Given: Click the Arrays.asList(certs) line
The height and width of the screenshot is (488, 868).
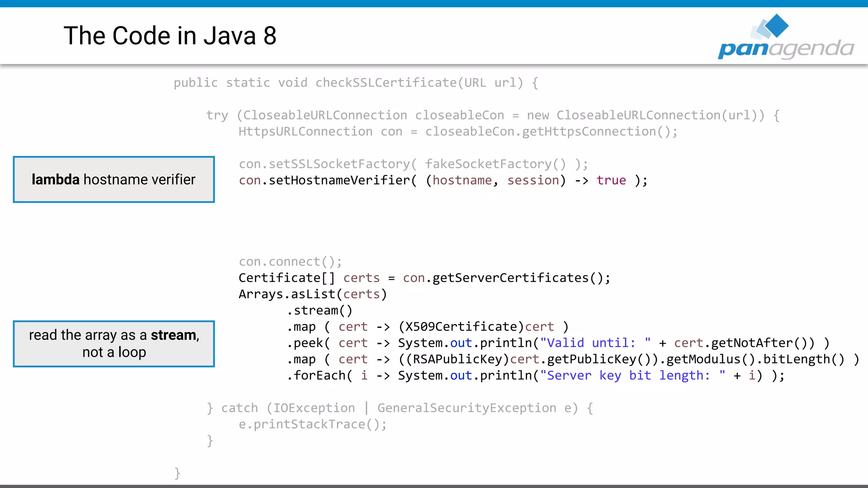Looking at the screenshot, I should [x=313, y=294].
